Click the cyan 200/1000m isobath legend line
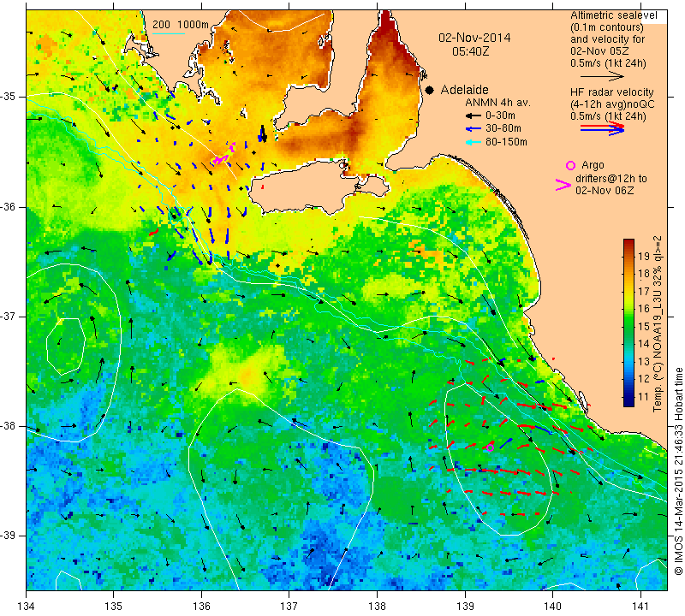The width and height of the screenshot is (685, 616). coord(169,33)
